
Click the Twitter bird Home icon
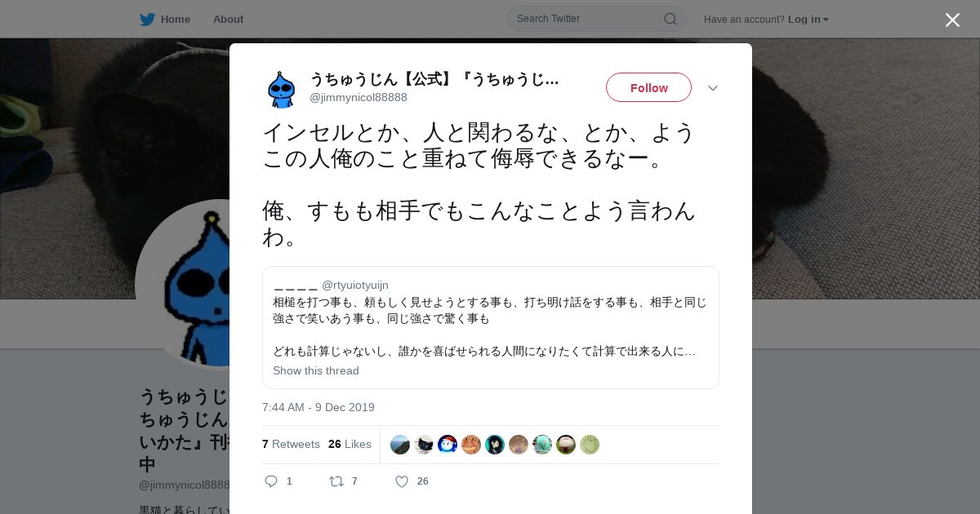pos(147,19)
